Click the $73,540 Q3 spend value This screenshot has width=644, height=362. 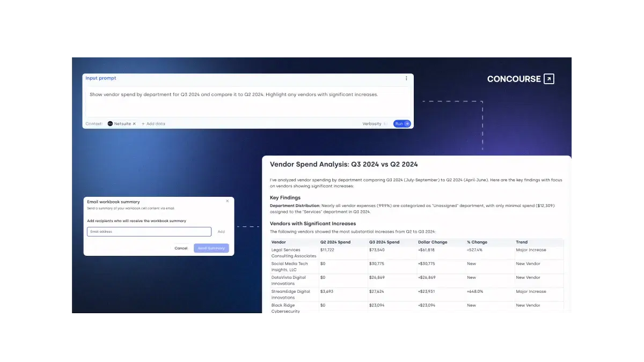[376, 250]
